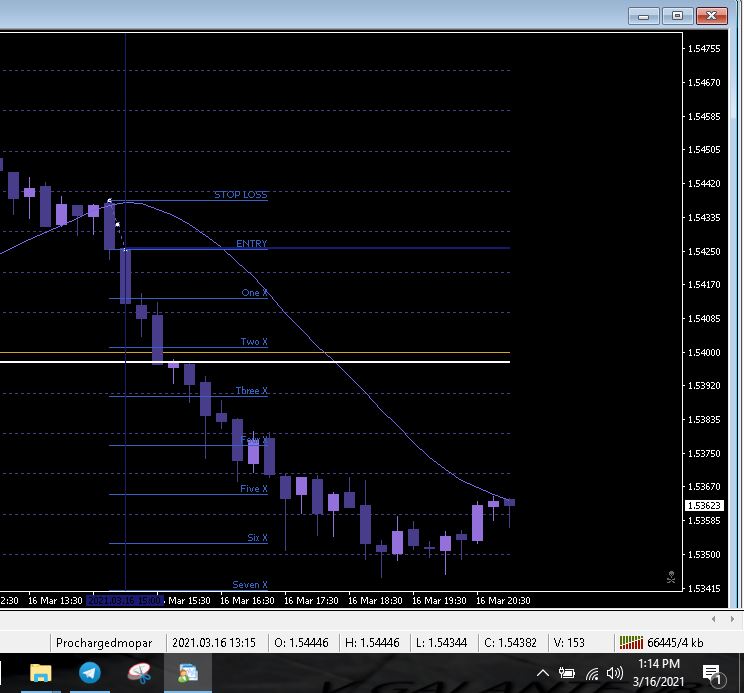Select the ENTRY line label
This screenshot has height=693, width=744.
coord(252,243)
